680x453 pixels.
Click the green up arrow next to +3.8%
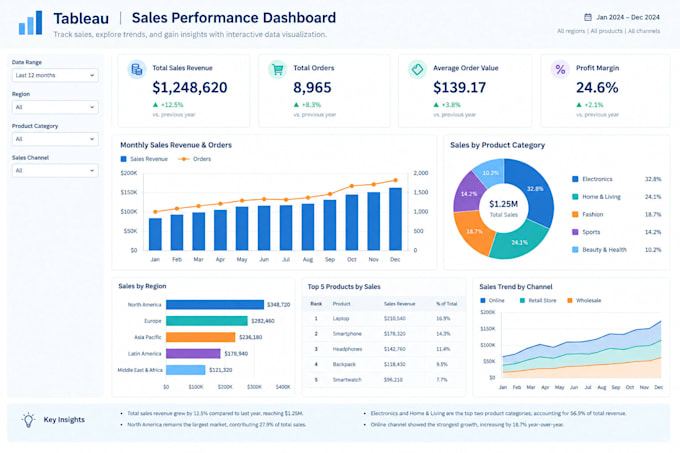pyautogui.click(x=436, y=104)
